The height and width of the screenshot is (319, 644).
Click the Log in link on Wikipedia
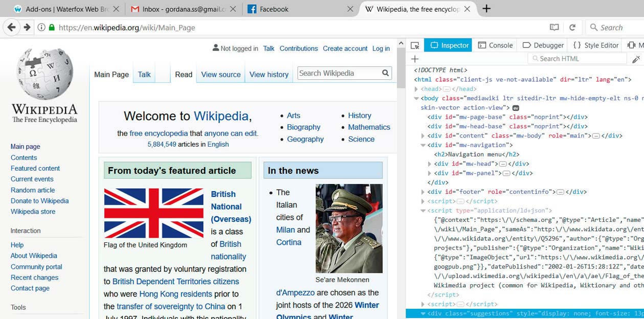(381, 49)
